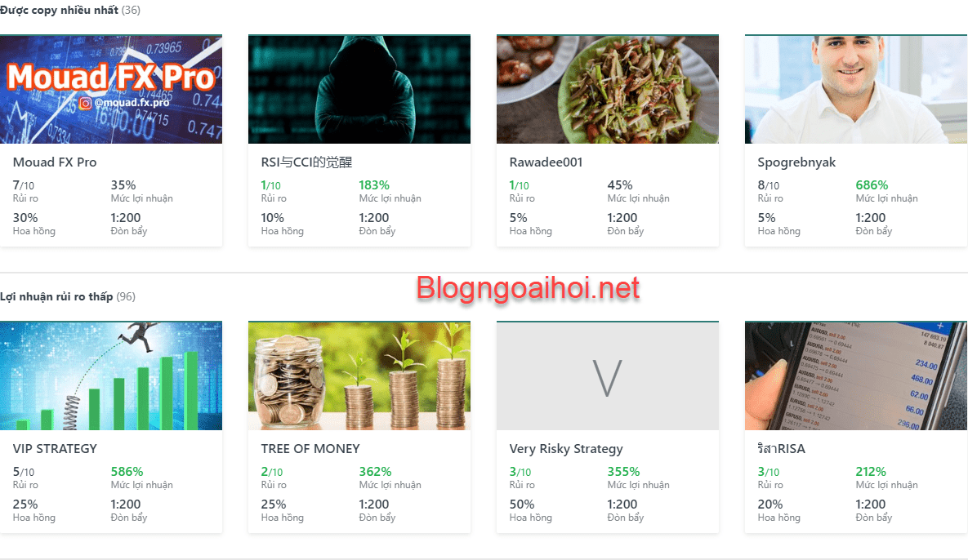Open the 'Lợi nhuận rủi ro thấp' section heading
The width and height of the screenshot is (968, 560).
tap(56, 296)
